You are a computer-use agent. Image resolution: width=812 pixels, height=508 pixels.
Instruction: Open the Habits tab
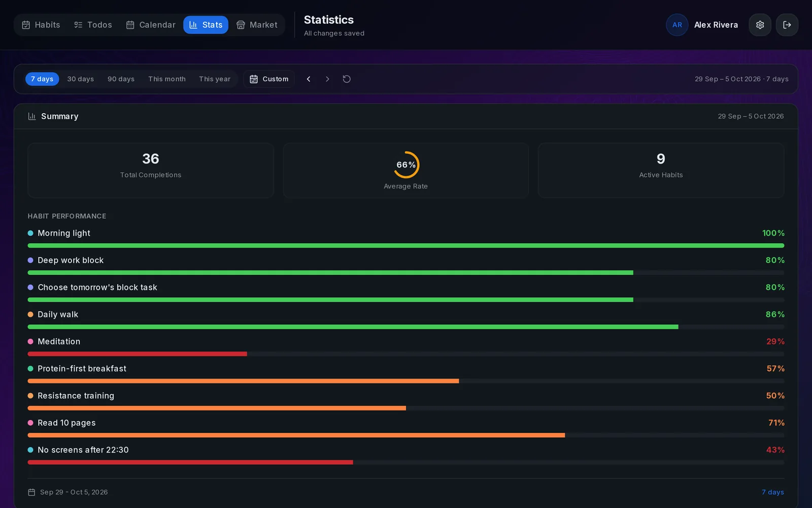tap(41, 25)
